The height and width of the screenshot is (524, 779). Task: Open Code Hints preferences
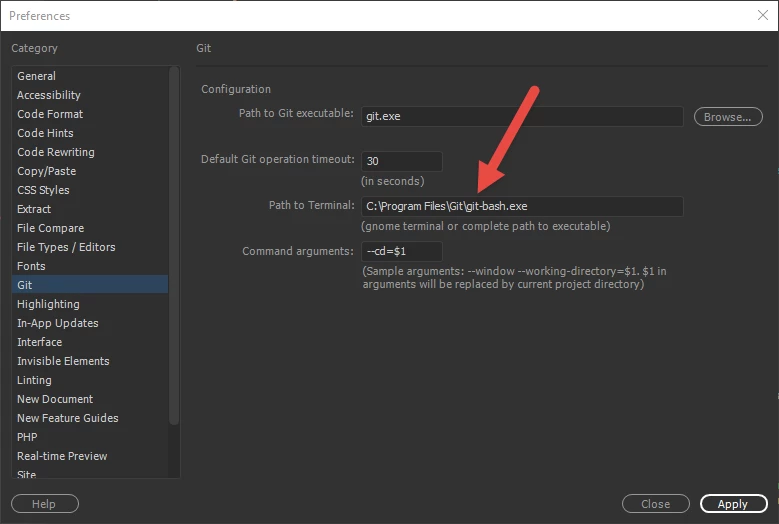(x=90, y=133)
